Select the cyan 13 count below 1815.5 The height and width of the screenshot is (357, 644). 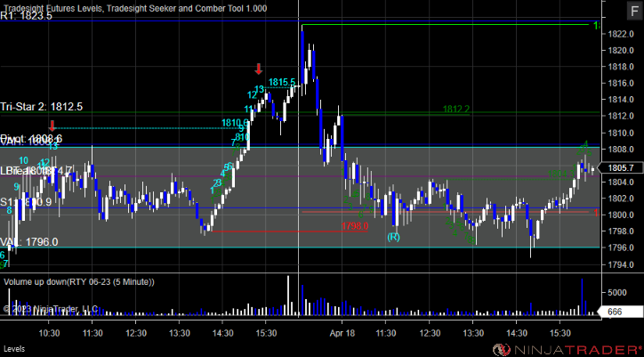pos(259,89)
